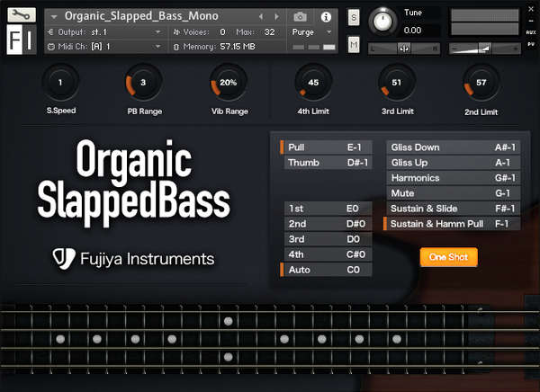Show instrument info with the i icon
This screenshot has width=540, height=392.
(x=326, y=16)
